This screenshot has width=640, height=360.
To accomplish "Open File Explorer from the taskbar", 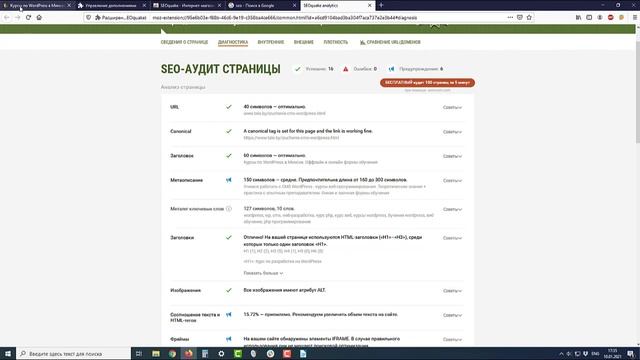I will (x=156, y=353).
